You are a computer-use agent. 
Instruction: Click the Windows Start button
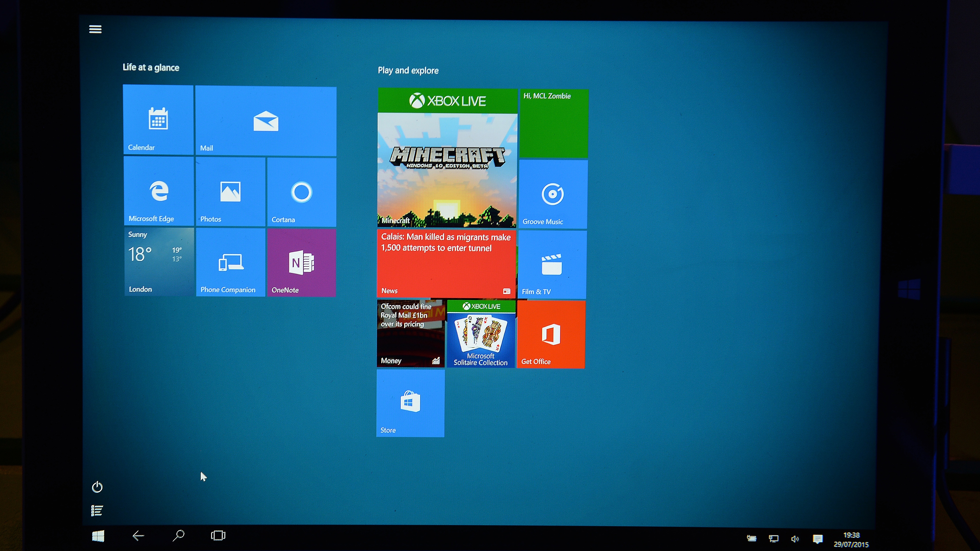point(98,536)
